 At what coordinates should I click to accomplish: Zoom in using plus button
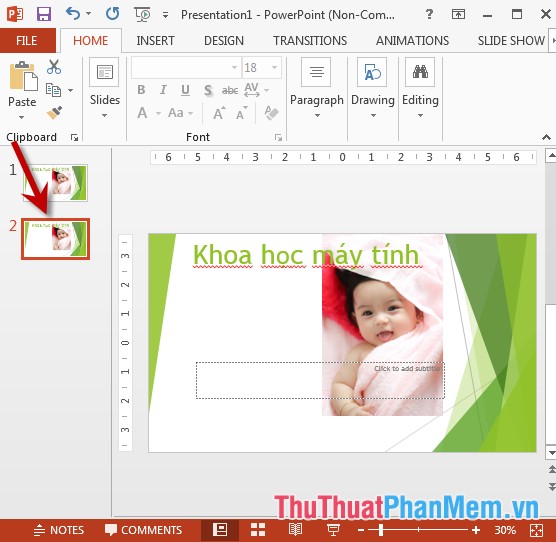pos(476,530)
